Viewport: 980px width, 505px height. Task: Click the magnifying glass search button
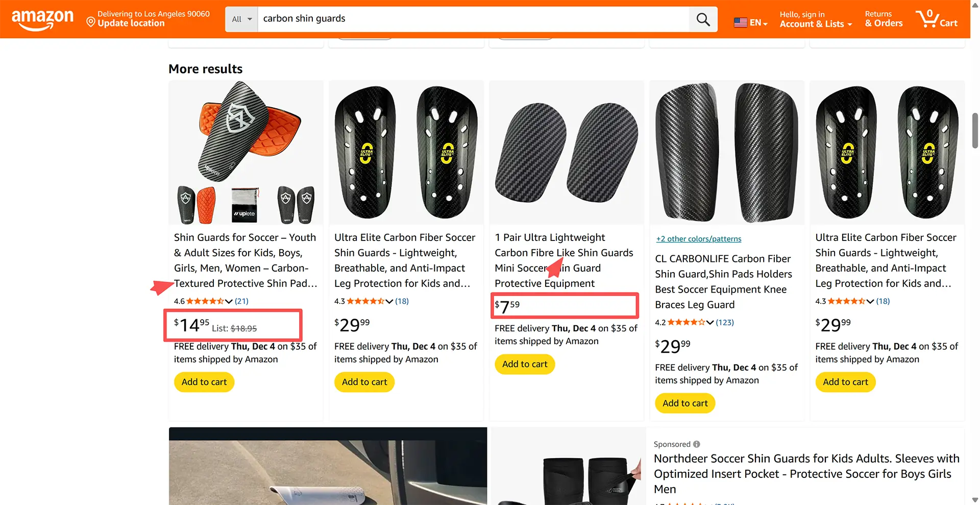pyautogui.click(x=703, y=19)
